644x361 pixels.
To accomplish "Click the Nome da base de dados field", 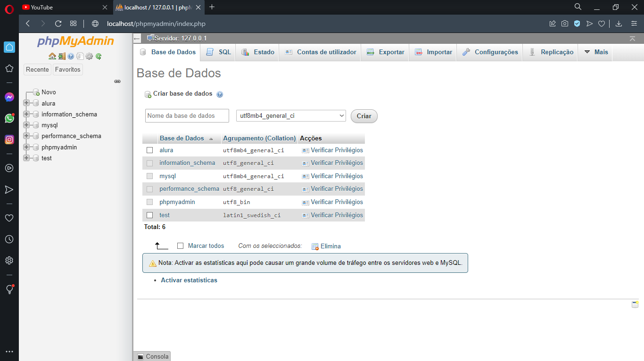I will pos(187,115).
